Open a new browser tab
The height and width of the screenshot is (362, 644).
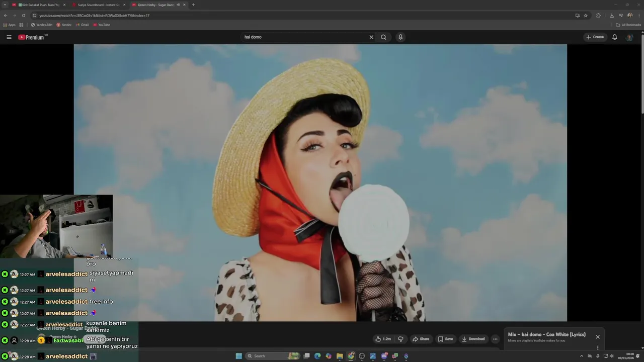click(193, 5)
